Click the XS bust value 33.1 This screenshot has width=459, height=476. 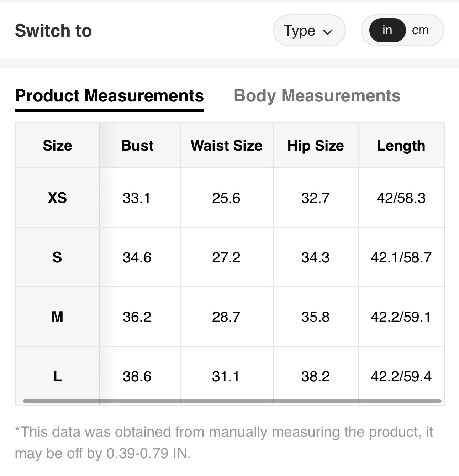137,198
